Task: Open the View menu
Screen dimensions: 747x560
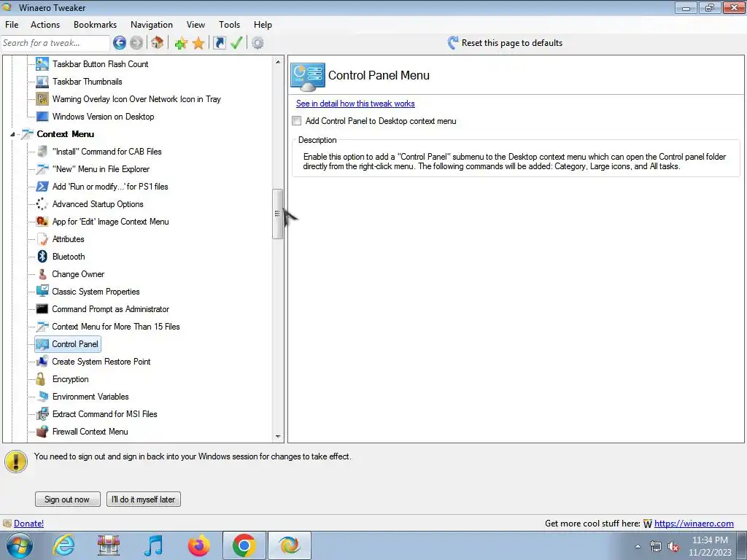Action: [x=196, y=25]
